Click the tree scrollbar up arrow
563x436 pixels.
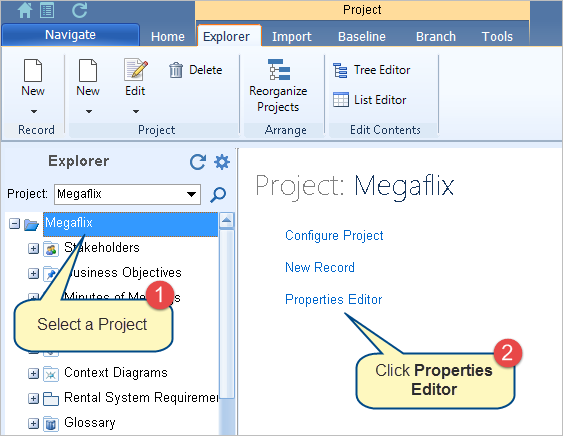click(x=227, y=220)
